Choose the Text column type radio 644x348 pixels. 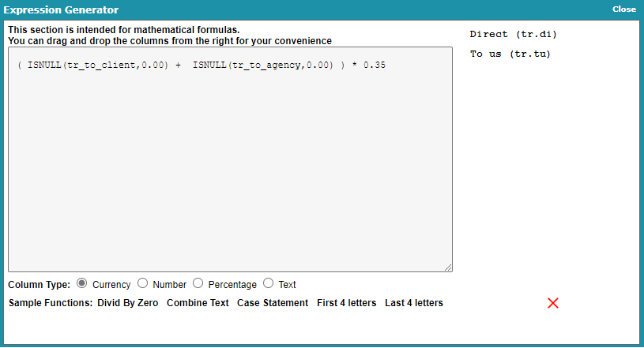(268, 283)
